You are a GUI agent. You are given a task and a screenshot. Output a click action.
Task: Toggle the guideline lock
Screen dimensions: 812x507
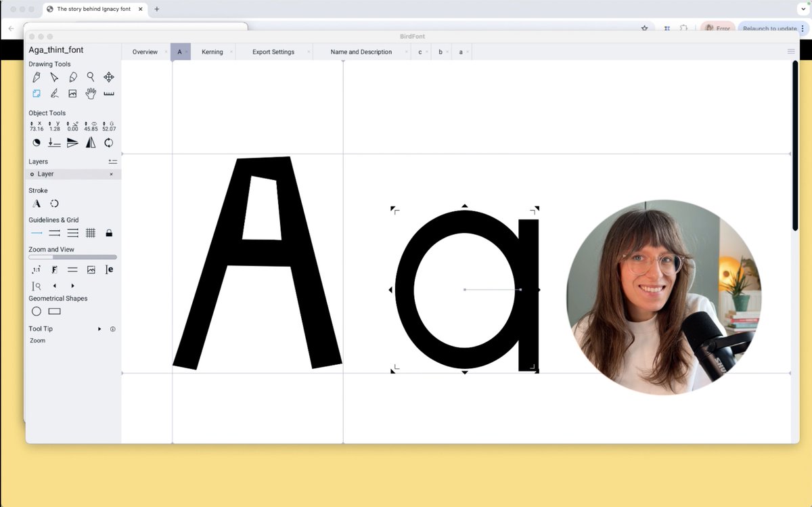pos(109,233)
